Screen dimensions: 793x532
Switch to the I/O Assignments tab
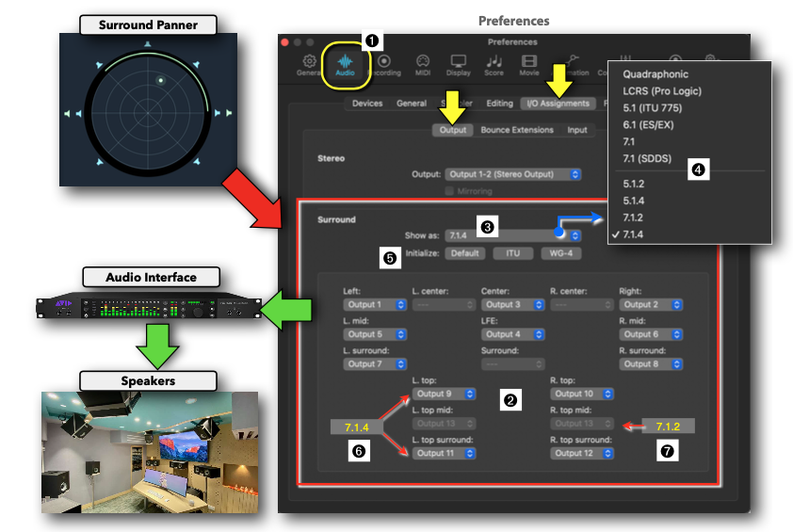point(558,104)
